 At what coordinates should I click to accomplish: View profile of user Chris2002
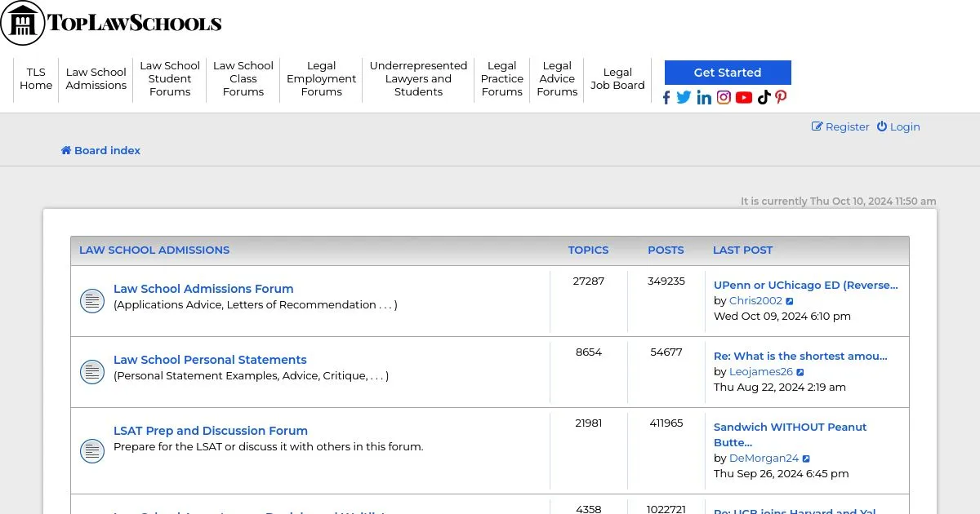click(x=755, y=301)
